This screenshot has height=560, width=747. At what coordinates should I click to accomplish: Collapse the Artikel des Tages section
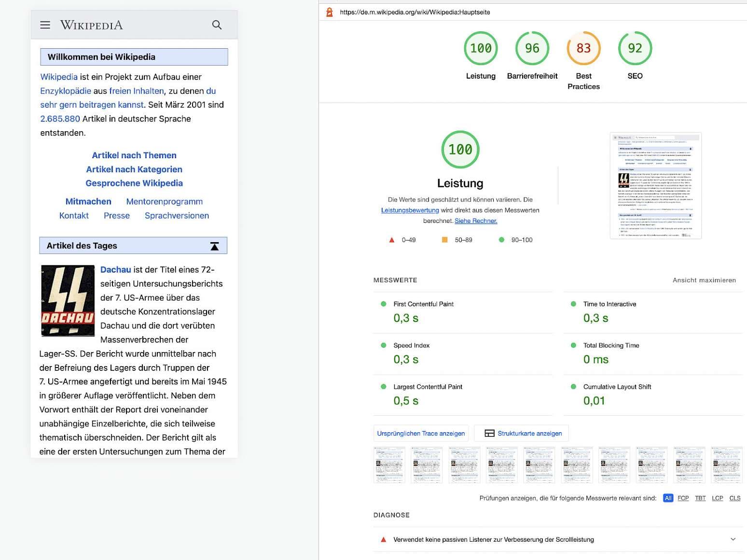215,246
